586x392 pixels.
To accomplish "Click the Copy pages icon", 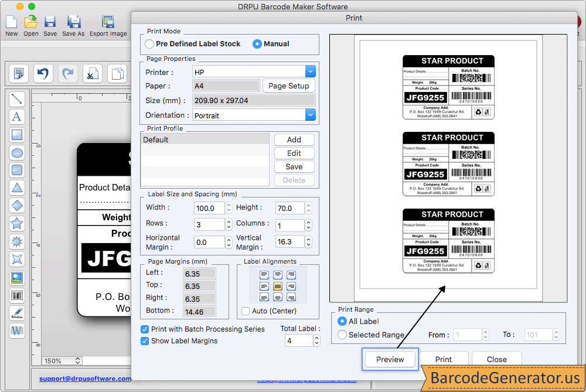I will click(x=117, y=73).
